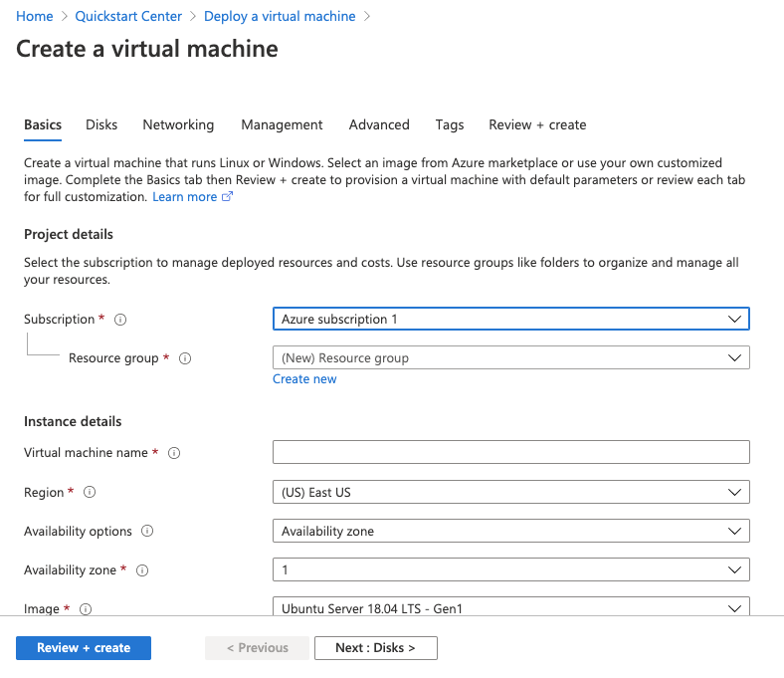Expand the Availability options dropdown
This screenshot has height=678, width=784.
[510, 531]
